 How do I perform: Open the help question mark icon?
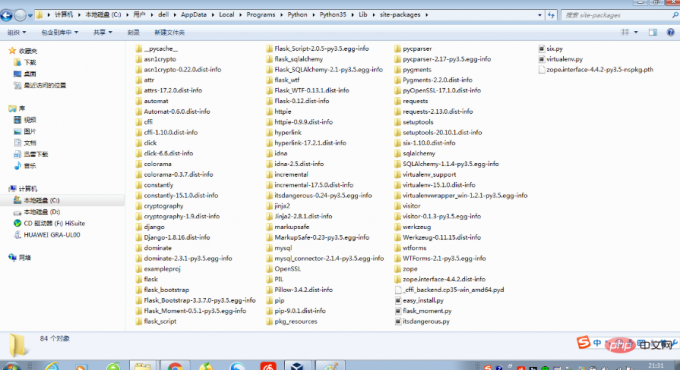point(670,33)
